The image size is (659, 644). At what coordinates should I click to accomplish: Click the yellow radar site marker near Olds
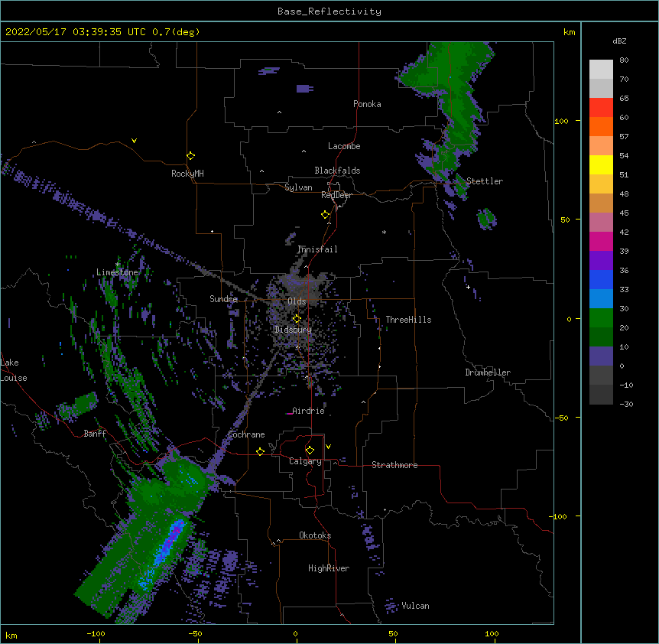tap(297, 318)
